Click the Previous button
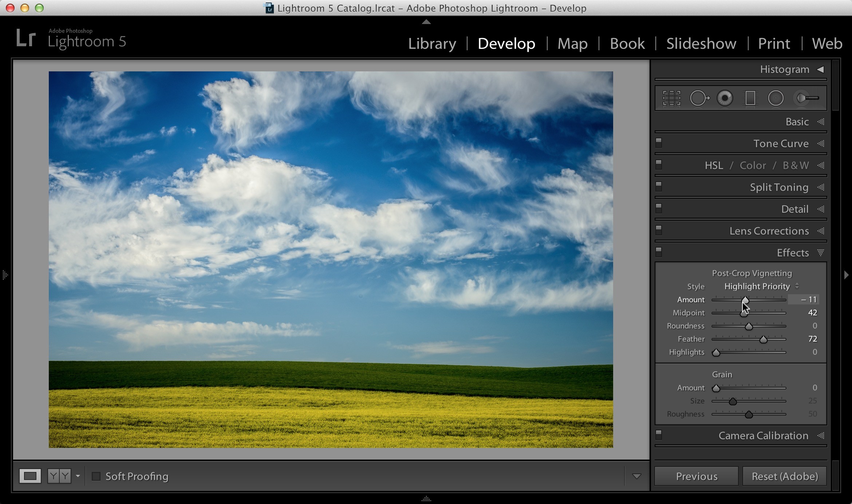Image resolution: width=852 pixels, height=504 pixels. pos(697,476)
